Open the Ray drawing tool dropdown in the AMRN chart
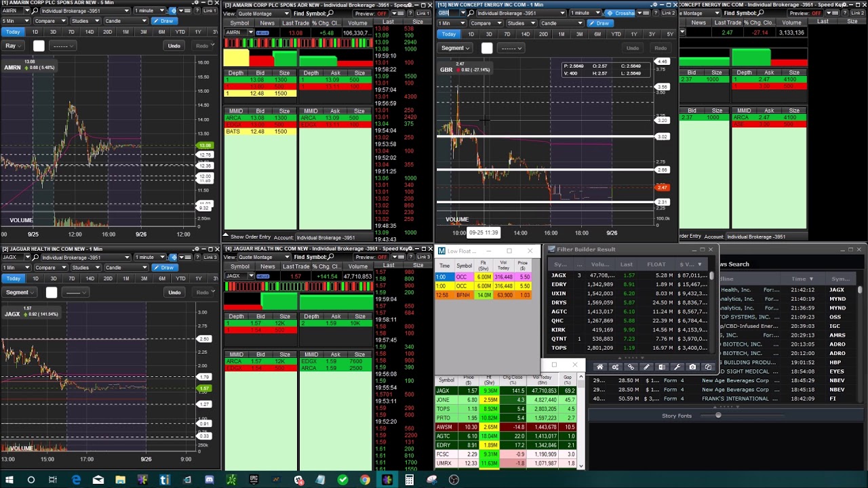Image resolution: width=868 pixels, height=488 pixels. tap(14, 45)
